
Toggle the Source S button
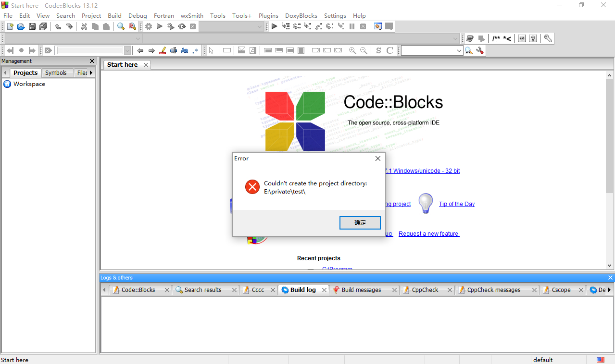[x=378, y=50]
